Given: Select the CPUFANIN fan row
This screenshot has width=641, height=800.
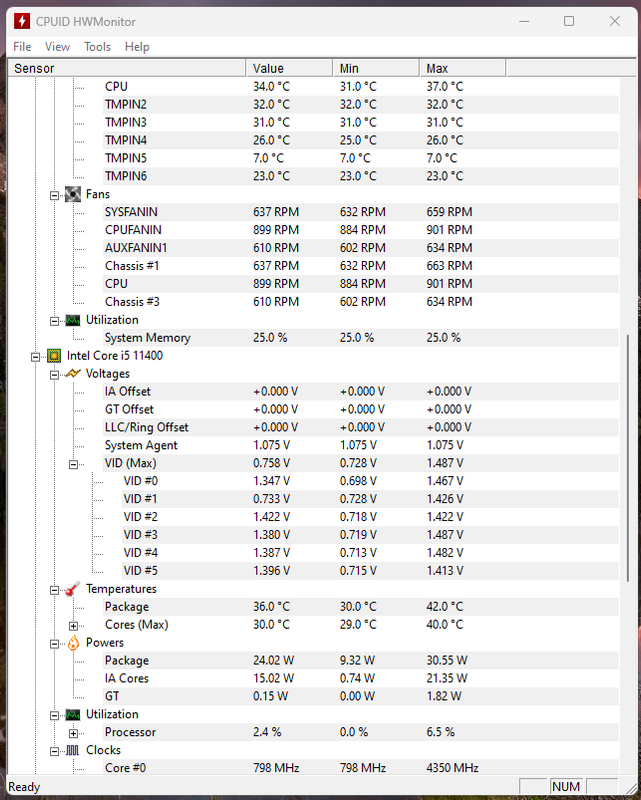Looking at the screenshot, I should 361,230.
